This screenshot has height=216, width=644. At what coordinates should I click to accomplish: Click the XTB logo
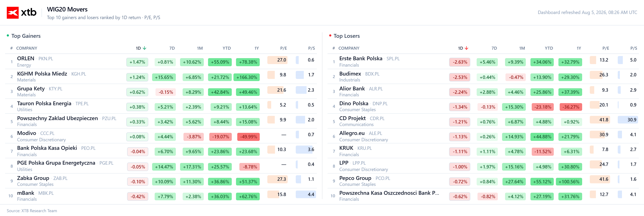(x=21, y=13)
